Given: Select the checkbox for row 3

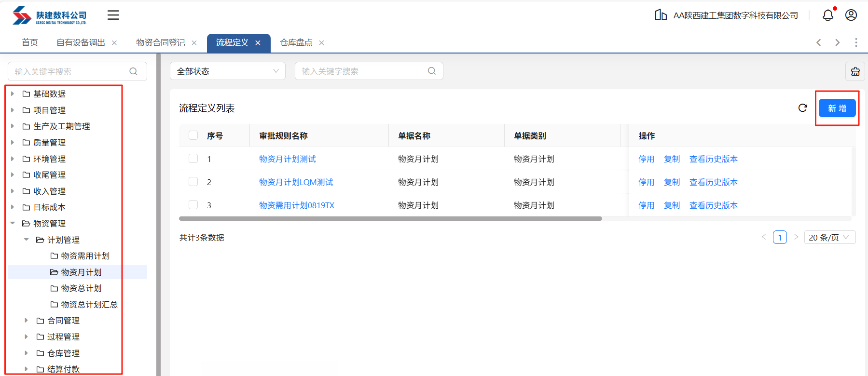Looking at the screenshot, I should click(x=193, y=205).
